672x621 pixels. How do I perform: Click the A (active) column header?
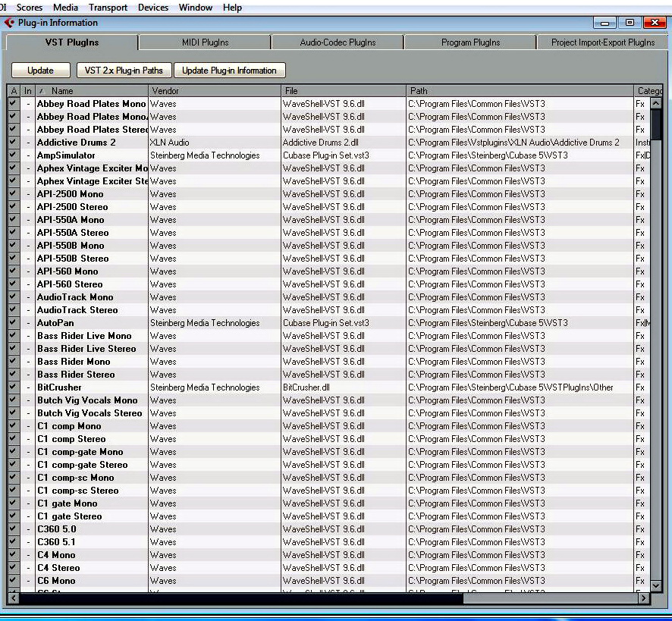tap(14, 91)
